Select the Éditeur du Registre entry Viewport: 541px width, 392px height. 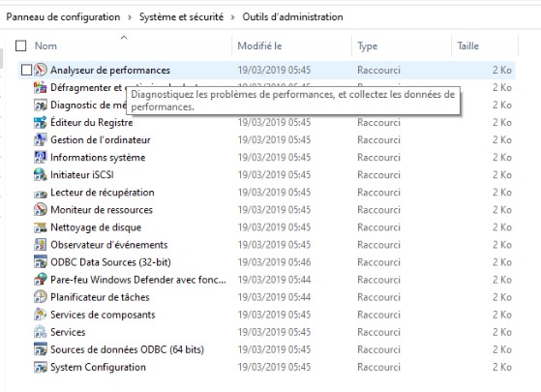click(92, 123)
